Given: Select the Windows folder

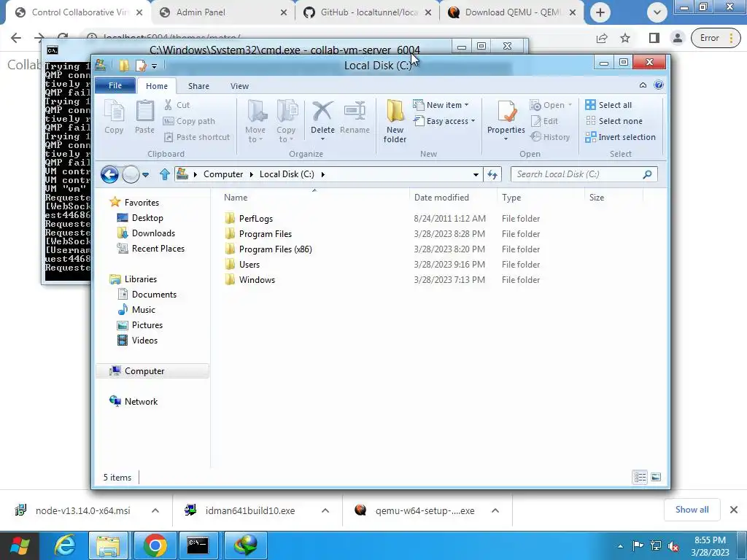Looking at the screenshot, I should point(256,279).
